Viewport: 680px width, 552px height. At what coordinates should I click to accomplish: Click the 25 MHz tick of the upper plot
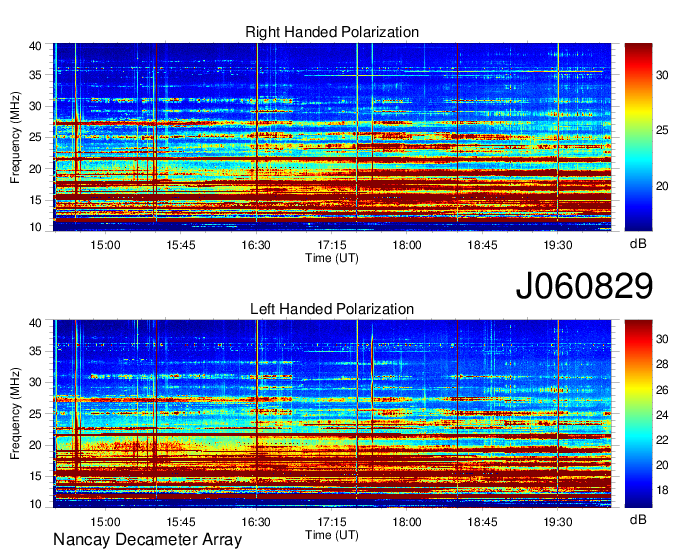35,137
